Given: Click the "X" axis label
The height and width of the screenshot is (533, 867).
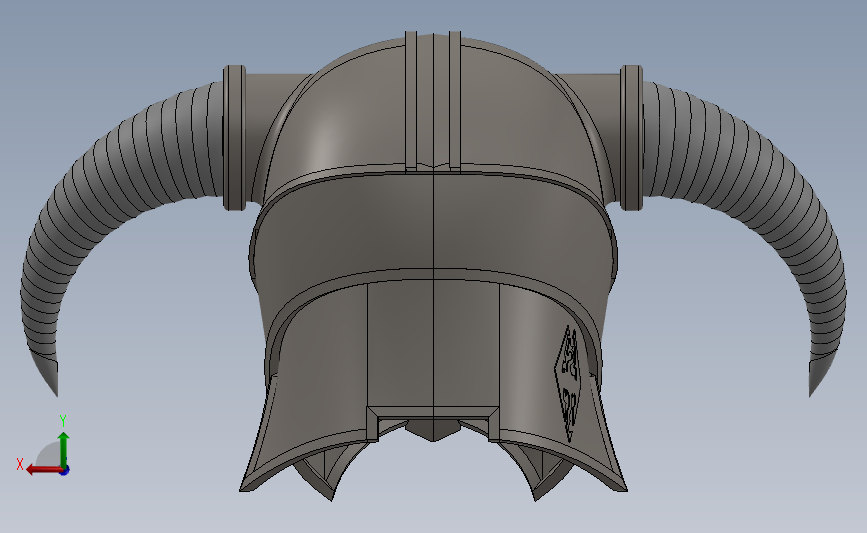Looking at the screenshot, I should click(x=20, y=464).
